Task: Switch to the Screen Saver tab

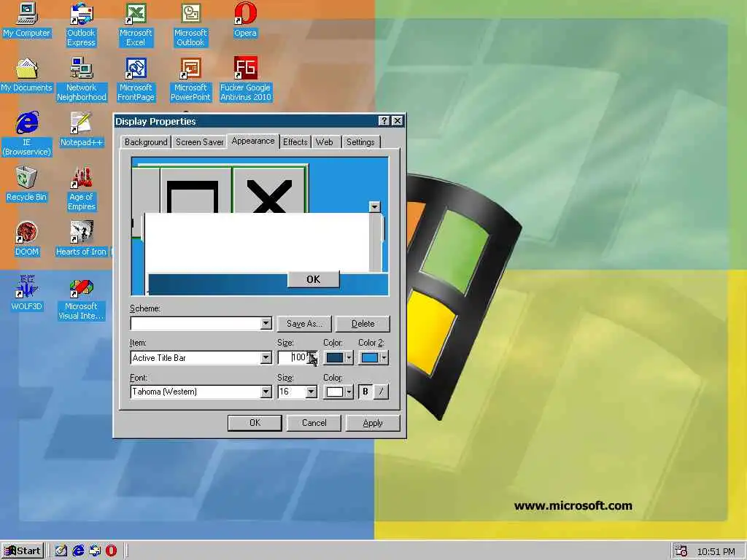Action: coord(200,142)
